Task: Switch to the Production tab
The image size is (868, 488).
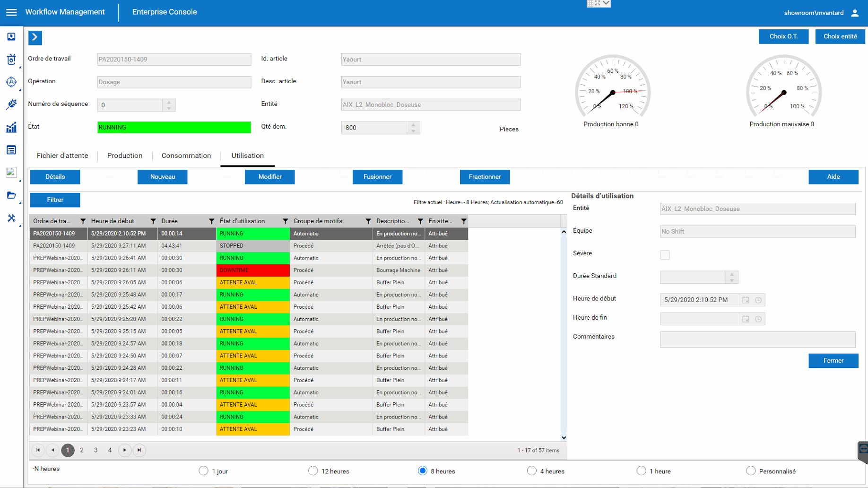Action: click(x=124, y=156)
